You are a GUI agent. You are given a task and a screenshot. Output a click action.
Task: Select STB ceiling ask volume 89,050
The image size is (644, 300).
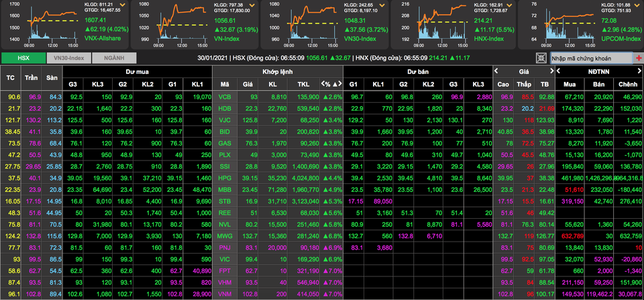384,201
